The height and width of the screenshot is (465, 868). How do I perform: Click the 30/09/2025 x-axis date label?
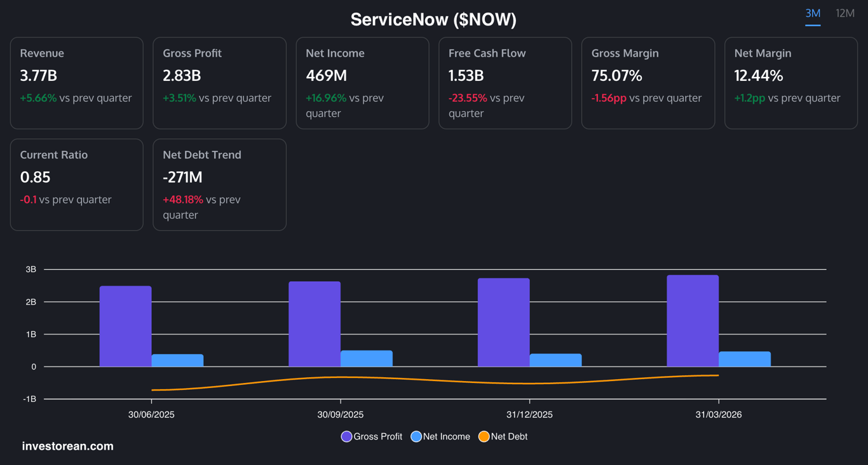(341, 415)
